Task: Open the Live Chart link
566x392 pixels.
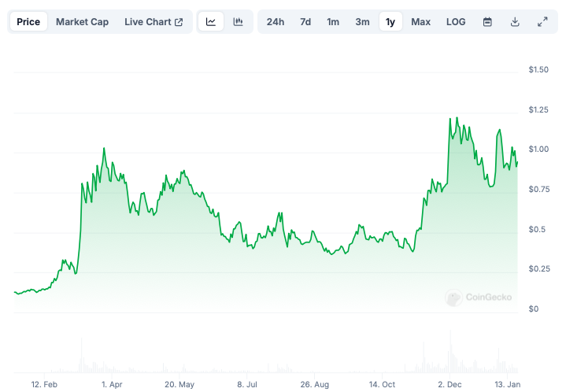Action: [x=154, y=22]
